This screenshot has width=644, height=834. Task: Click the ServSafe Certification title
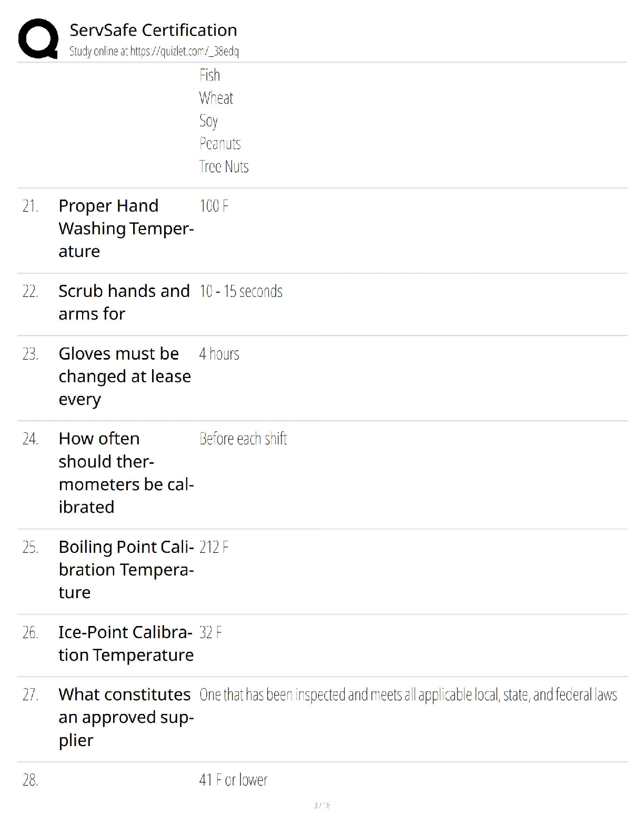[153, 30]
